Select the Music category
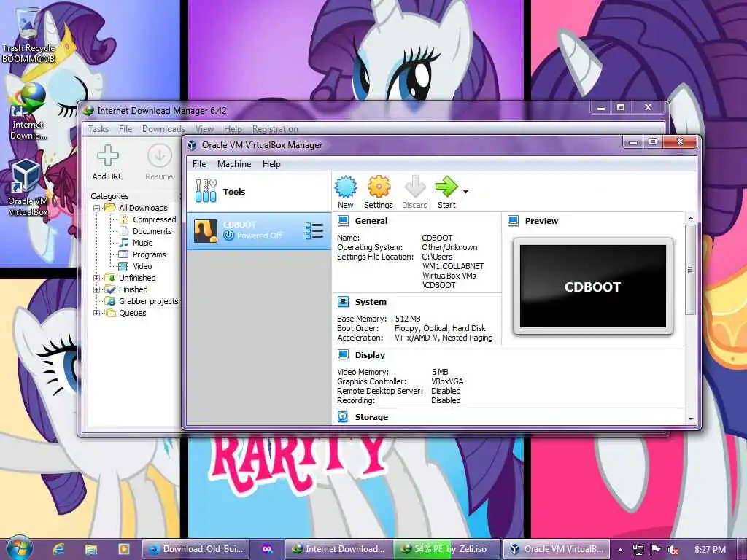Image resolution: width=747 pixels, height=560 pixels. 136,243
